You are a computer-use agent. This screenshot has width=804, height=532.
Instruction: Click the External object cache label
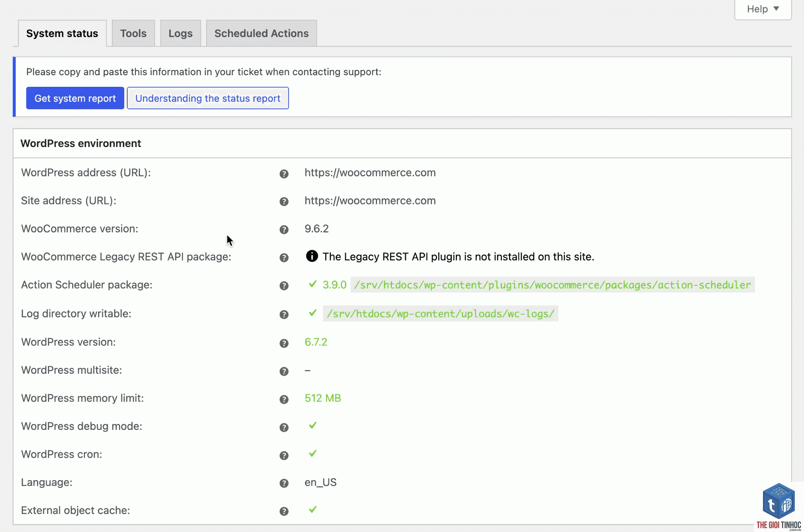pos(76,510)
